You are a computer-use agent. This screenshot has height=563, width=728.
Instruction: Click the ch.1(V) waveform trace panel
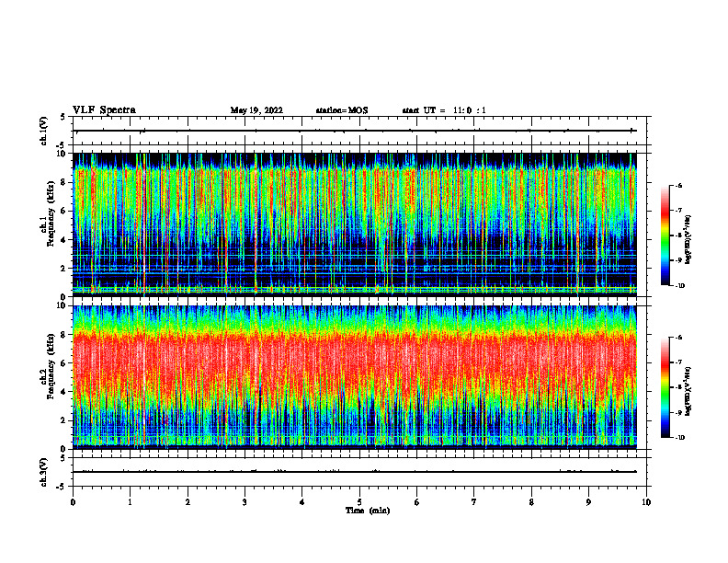(x=359, y=131)
